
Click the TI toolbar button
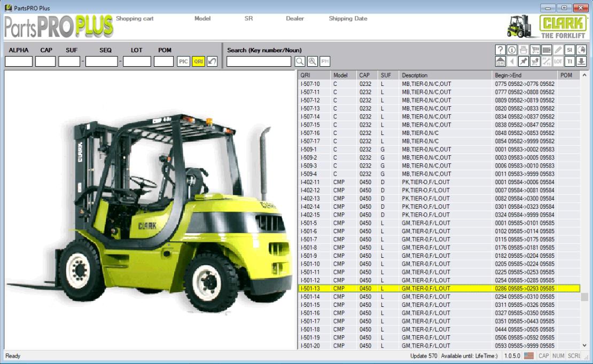[569, 61]
